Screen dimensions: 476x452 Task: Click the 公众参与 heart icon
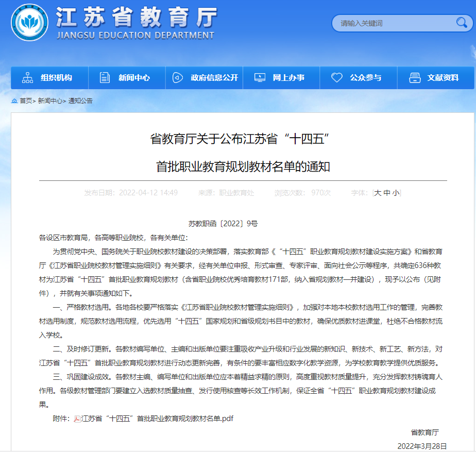pyautogui.click(x=337, y=78)
